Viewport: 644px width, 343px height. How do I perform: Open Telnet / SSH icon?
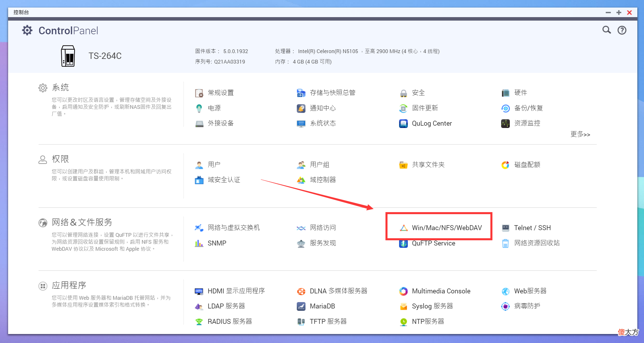pos(505,228)
